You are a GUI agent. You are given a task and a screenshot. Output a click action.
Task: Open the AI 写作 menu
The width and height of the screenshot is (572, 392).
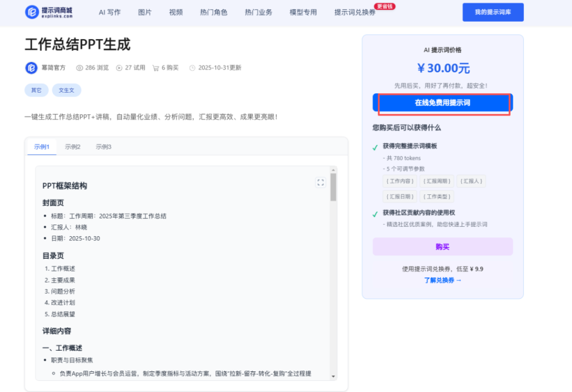pyautogui.click(x=109, y=12)
